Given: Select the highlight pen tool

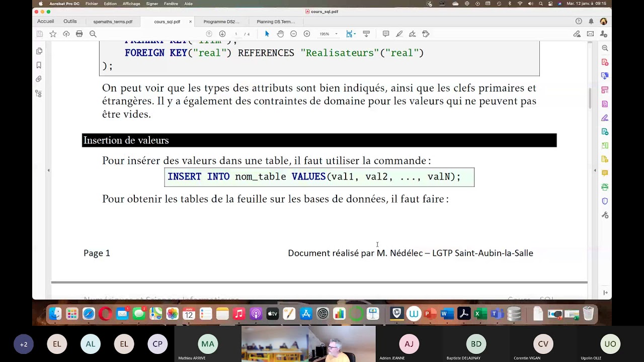Looking at the screenshot, I should [x=399, y=34].
